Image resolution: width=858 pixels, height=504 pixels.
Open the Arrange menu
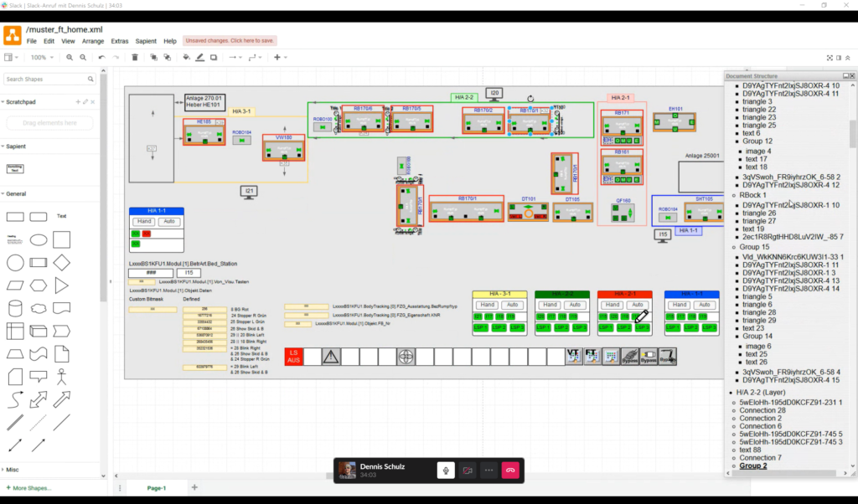[93, 41]
